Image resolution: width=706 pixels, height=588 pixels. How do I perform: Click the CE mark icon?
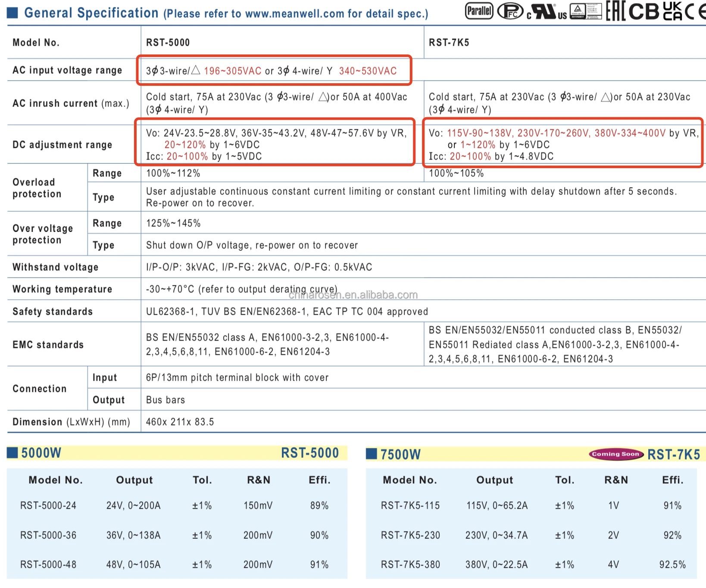(696, 11)
